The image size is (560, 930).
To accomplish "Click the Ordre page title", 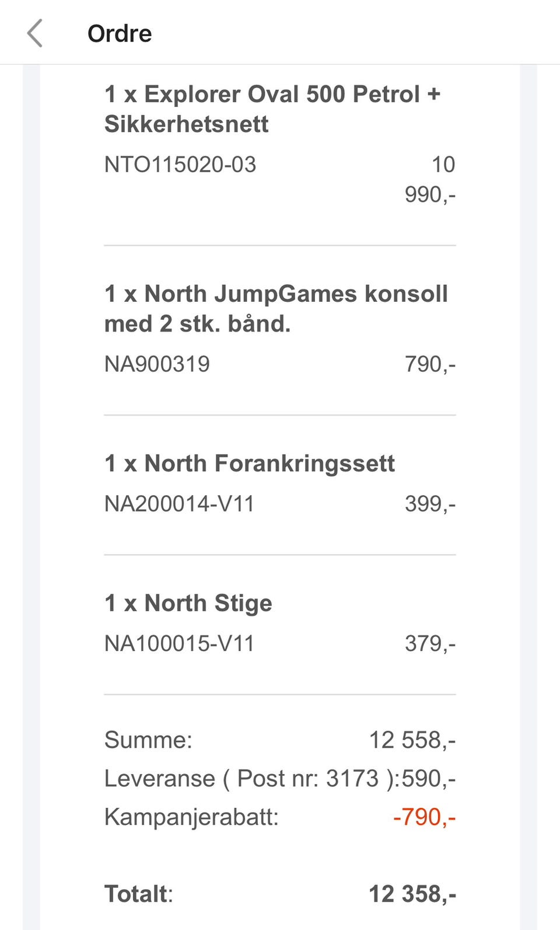I will point(120,33).
